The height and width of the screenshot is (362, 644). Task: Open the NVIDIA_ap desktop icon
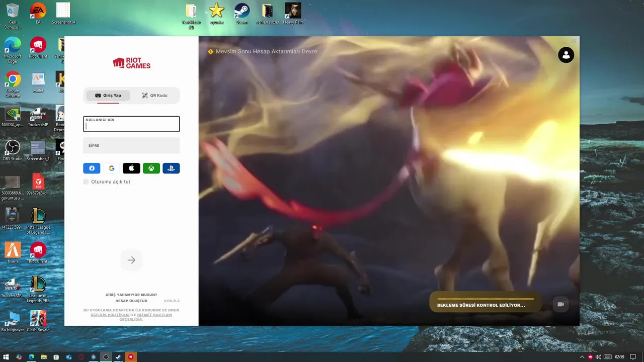tap(13, 116)
